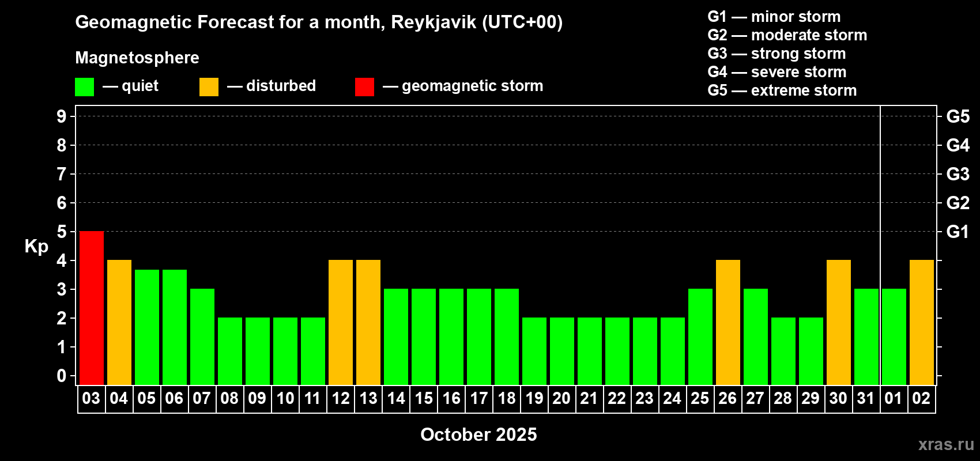Screen dimensions: 980x461
Task: Click the orange bar above date 12
Action: tap(341, 322)
